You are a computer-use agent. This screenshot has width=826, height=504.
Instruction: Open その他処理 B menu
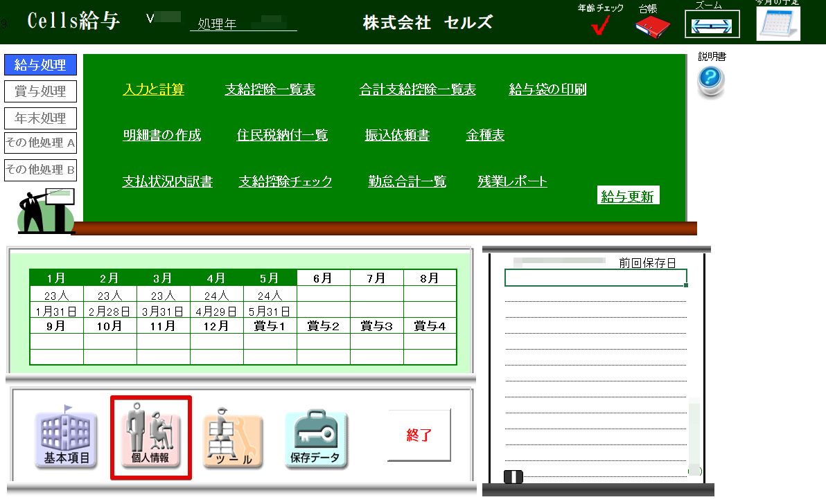(x=40, y=170)
